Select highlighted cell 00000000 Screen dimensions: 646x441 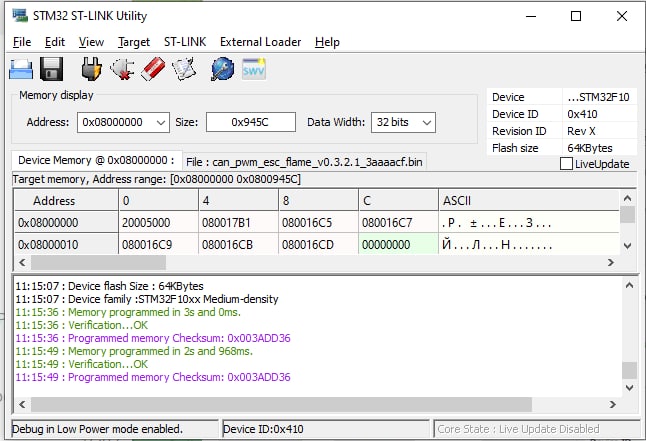click(398, 244)
